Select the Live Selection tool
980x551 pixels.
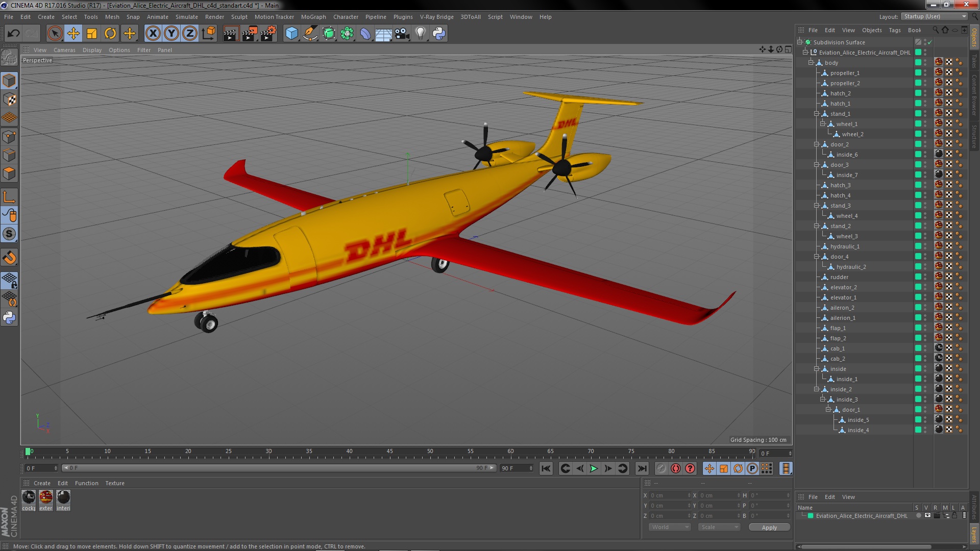pyautogui.click(x=55, y=34)
